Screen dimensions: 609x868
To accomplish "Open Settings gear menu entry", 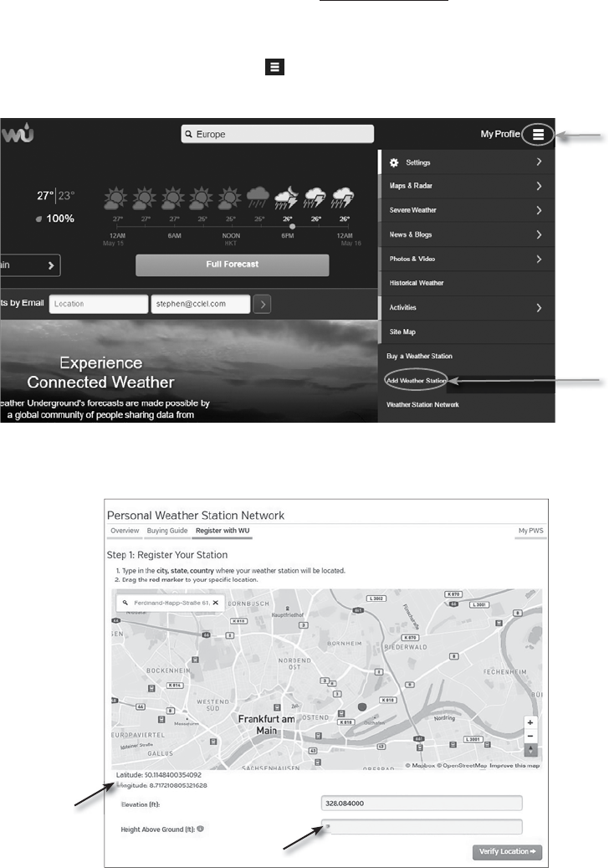I will (410, 162).
